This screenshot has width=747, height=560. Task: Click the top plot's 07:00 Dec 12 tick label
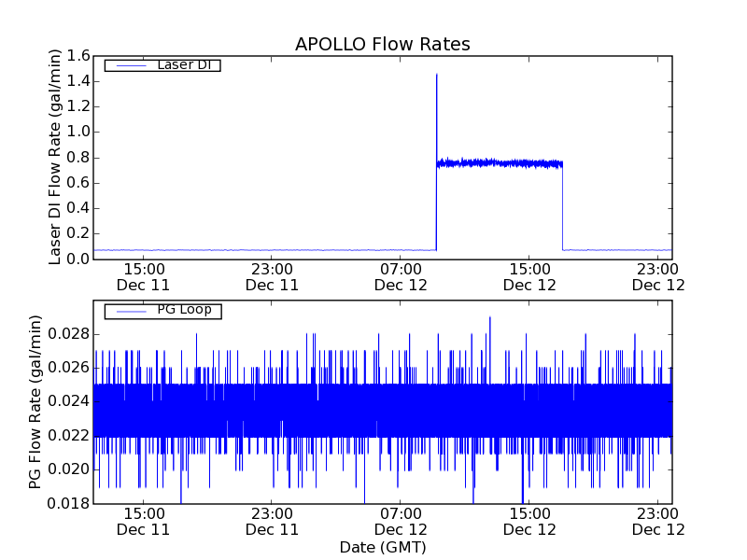(401, 277)
